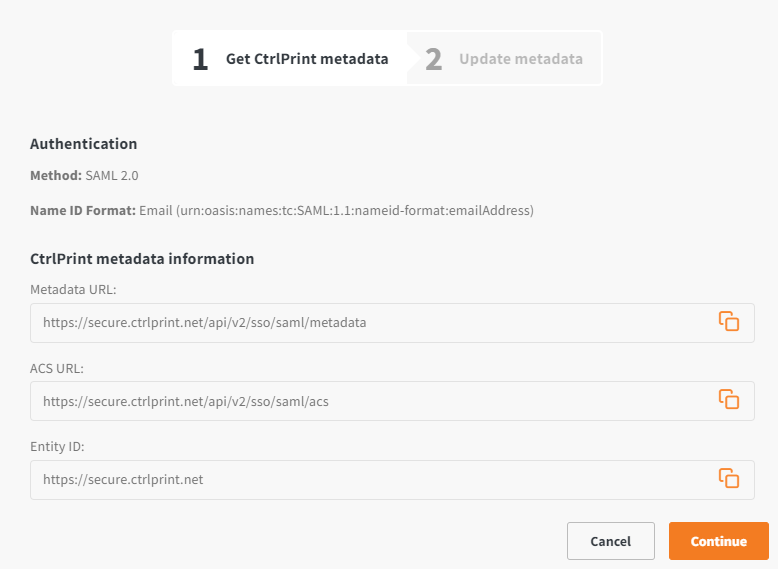Copy the ACS URL to clipboard
The width and height of the screenshot is (778, 569).
(x=729, y=399)
